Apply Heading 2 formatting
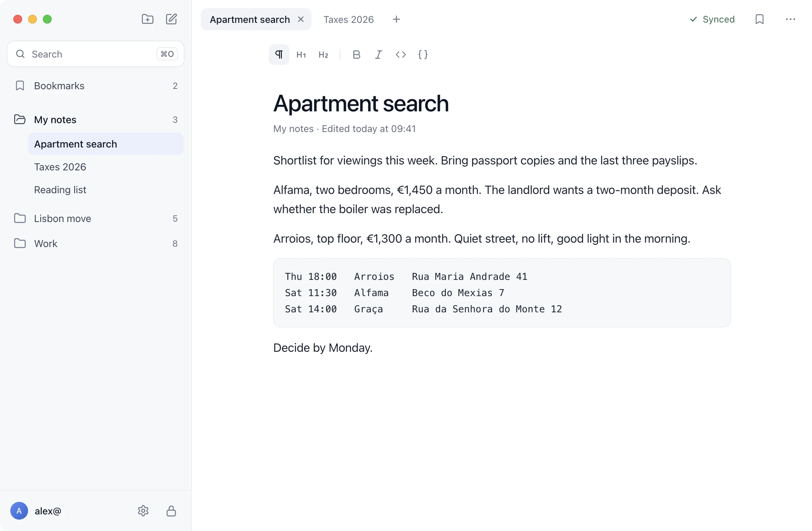 tap(323, 55)
